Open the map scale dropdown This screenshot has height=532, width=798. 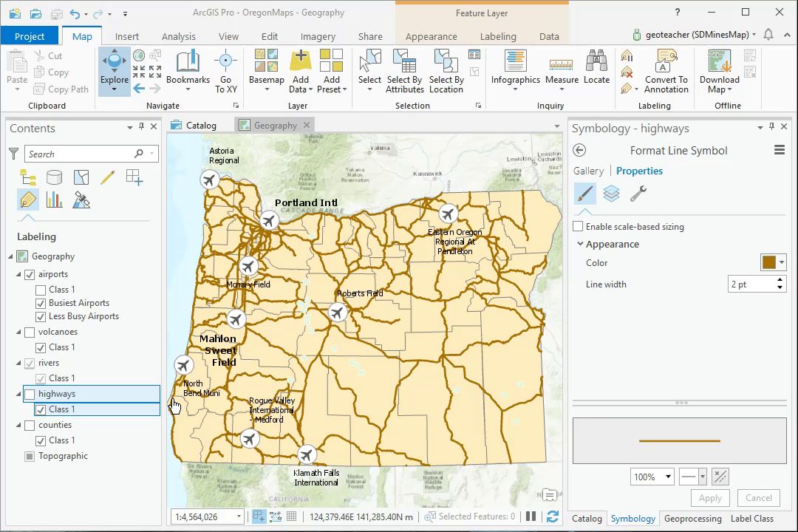[238, 517]
